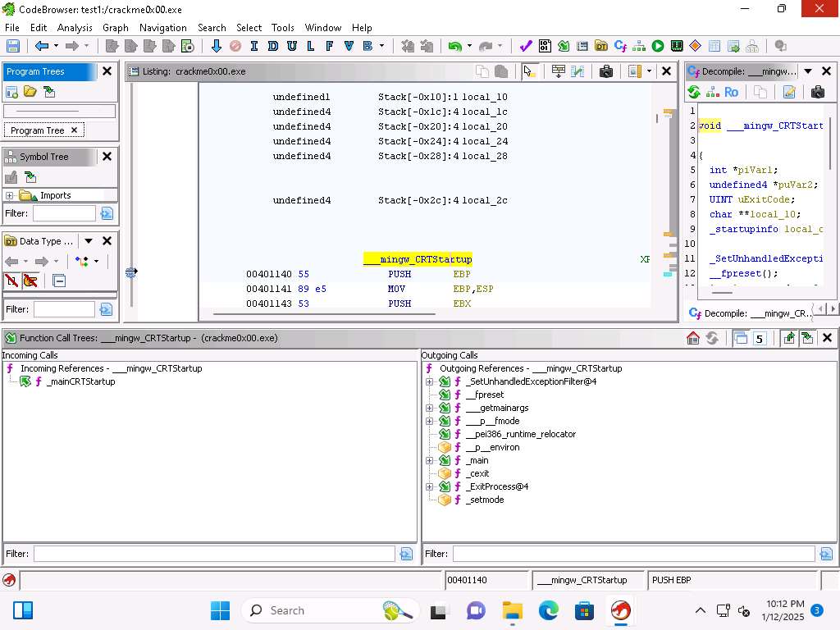This screenshot has height=630, width=840.
Task: Click the Save program icon in toolbar
Action: [12, 47]
